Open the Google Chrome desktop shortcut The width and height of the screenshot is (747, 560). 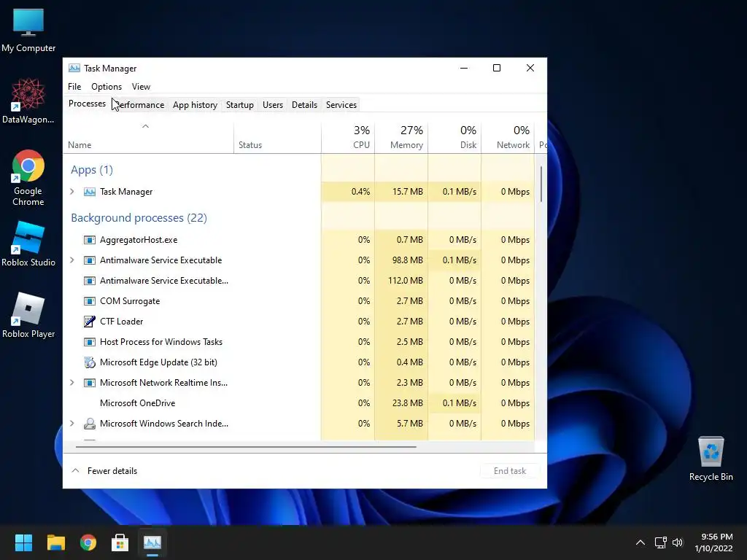pos(28,178)
